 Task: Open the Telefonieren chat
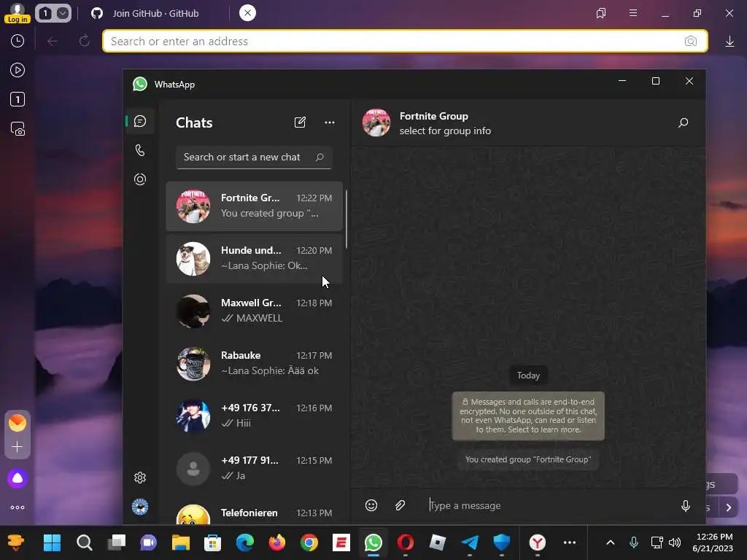click(x=255, y=513)
